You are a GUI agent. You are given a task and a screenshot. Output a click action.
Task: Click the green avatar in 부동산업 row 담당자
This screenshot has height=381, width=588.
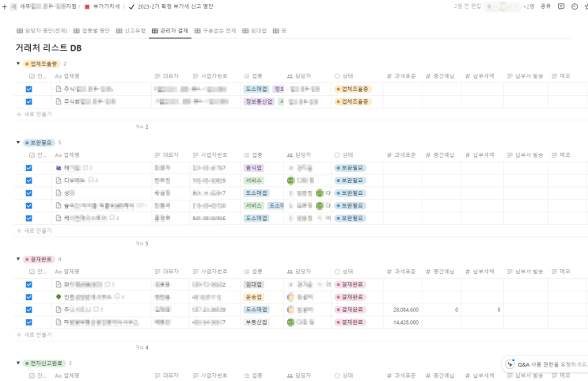(290, 322)
